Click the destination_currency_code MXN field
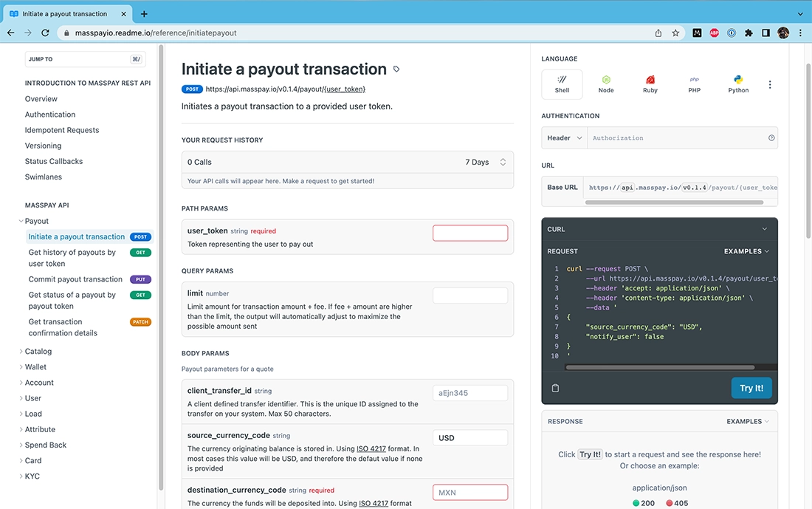Screen dimensions: 812x509 click(470, 493)
